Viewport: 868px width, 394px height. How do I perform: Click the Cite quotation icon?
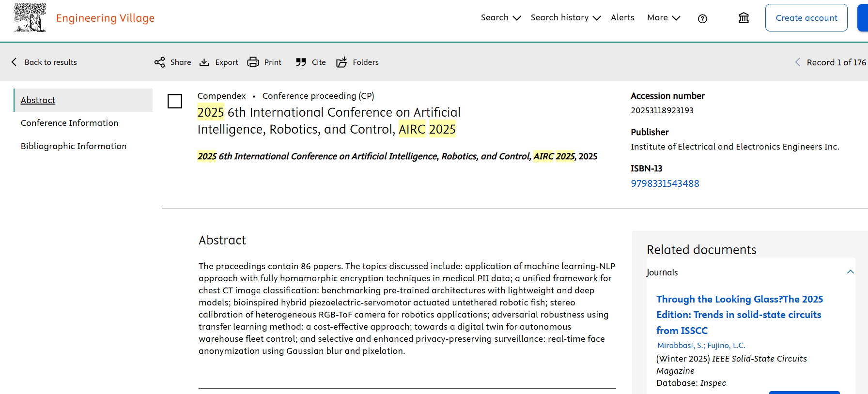[x=301, y=62]
